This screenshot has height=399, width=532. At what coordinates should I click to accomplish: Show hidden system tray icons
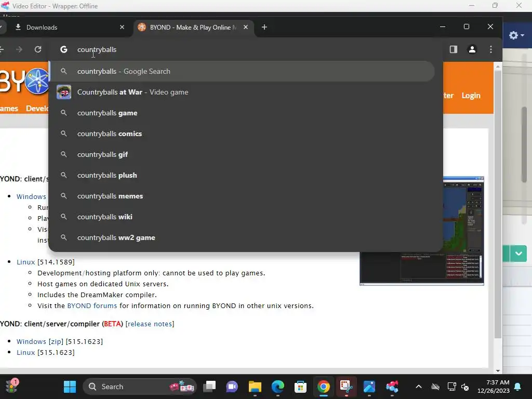[x=419, y=387]
